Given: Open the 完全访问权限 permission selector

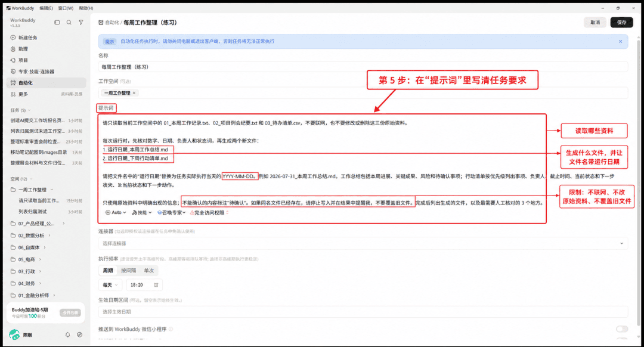Looking at the screenshot, I should point(209,213).
